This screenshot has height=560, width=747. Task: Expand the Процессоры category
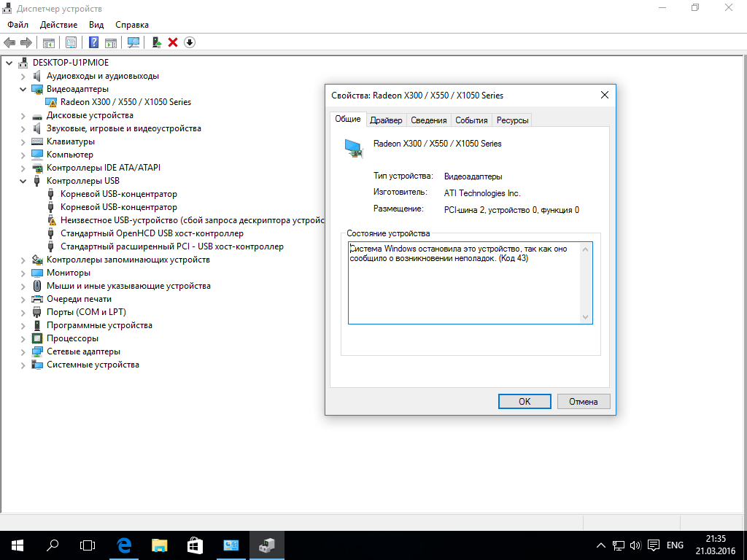click(x=23, y=339)
